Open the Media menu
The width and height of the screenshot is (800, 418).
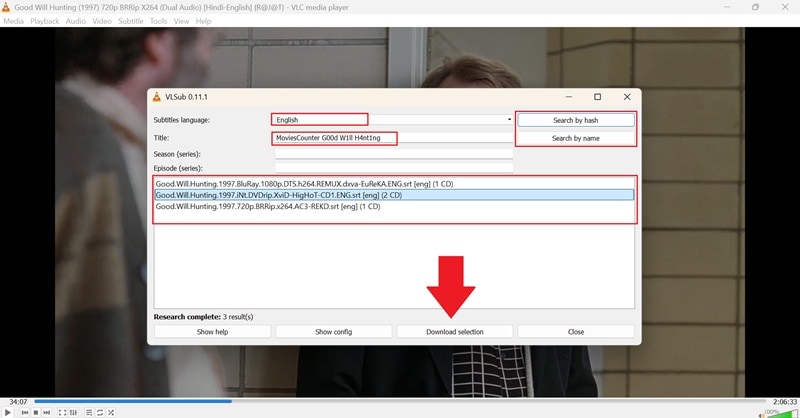[13, 21]
